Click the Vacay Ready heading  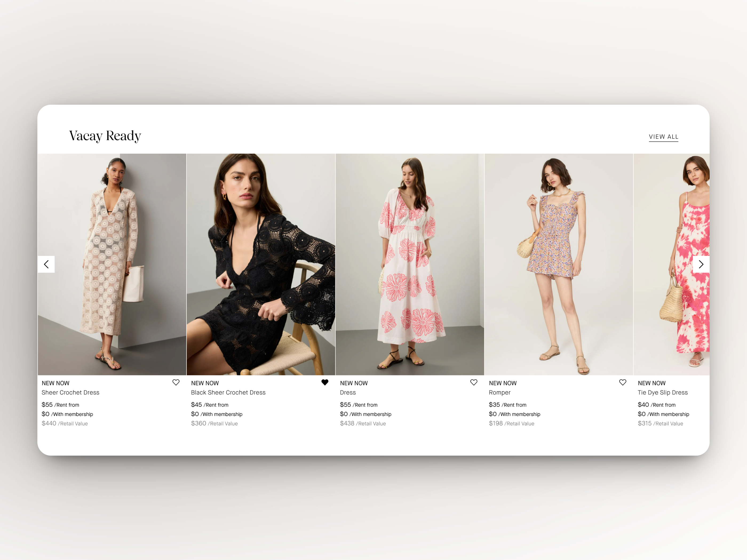(x=105, y=136)
